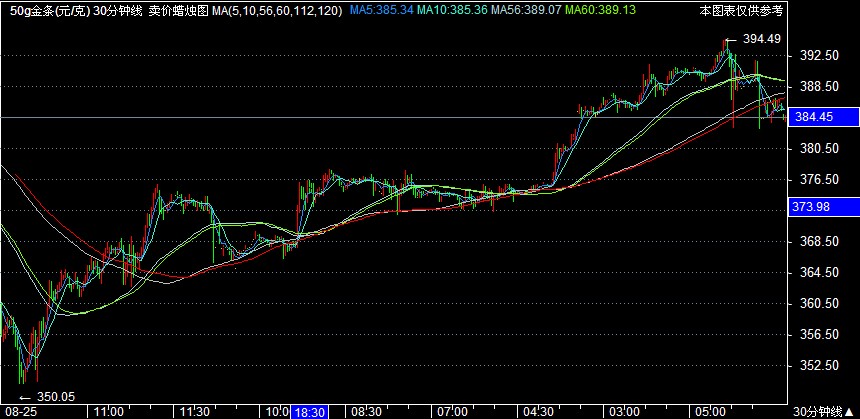Select the blue 384.45 current price tag
860x419 pixels.
tap(823, 117)
